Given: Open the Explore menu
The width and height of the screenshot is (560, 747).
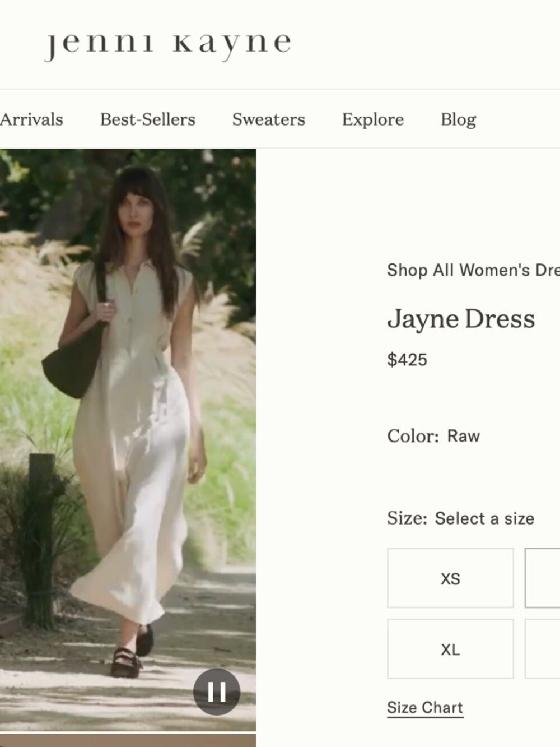Looking at the screenshot, I should click(373, 119).
